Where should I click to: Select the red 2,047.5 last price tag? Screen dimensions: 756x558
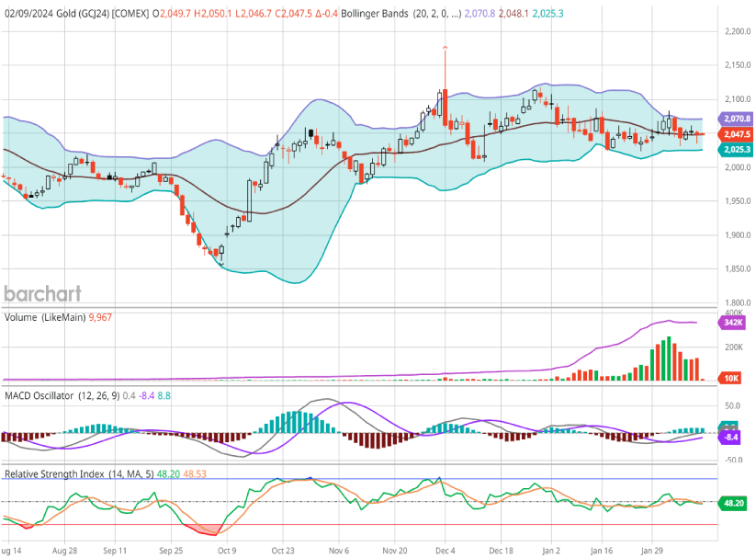738,134
